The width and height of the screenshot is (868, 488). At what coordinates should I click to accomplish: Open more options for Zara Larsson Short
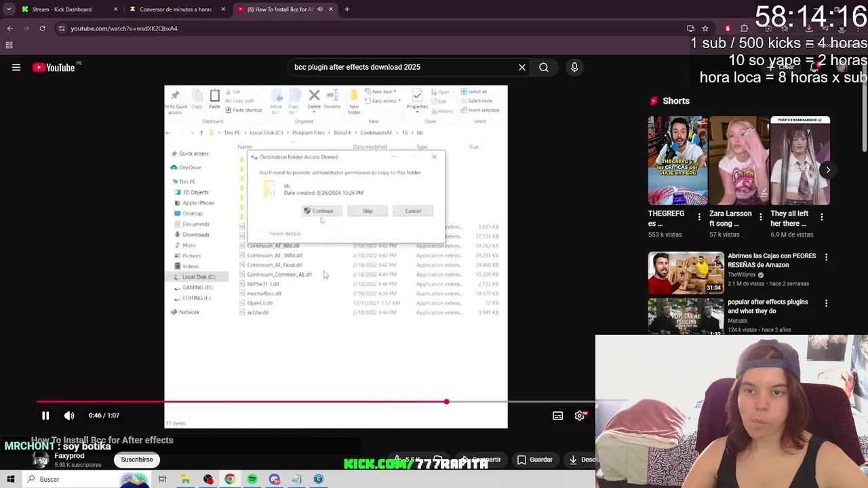tap(761, 218)
